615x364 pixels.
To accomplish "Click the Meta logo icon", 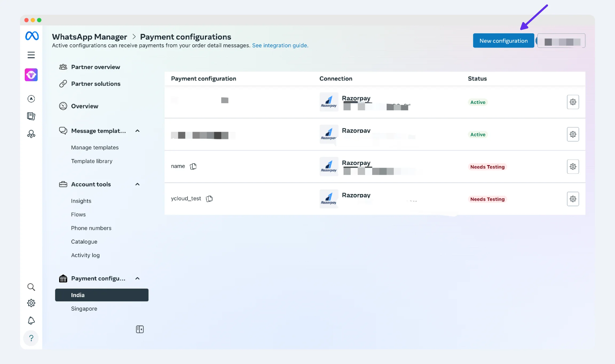I will [x=32, y=36].
